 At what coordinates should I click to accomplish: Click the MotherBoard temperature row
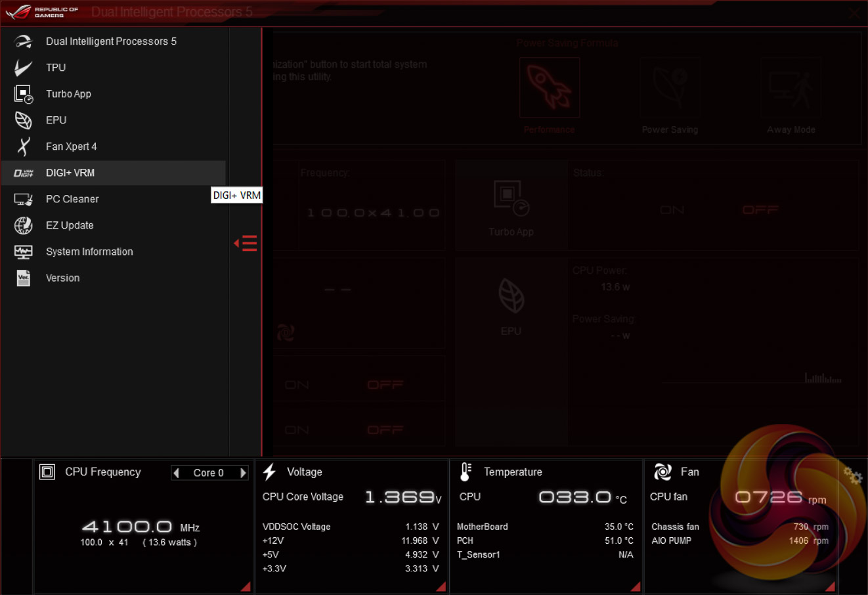click(545, 527)
